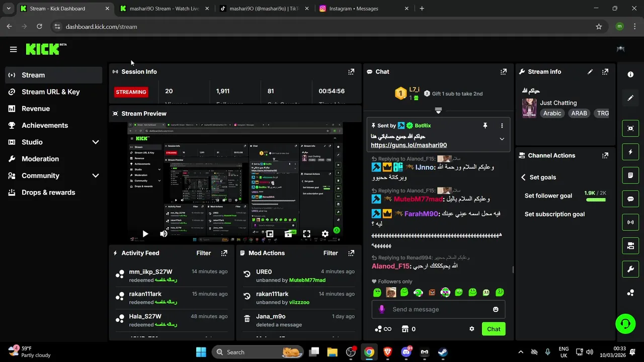Image resolution: width=644 pixels, height=362 pixels.
Task: Click the follower goal progress bar
Action: pos(596,200)
